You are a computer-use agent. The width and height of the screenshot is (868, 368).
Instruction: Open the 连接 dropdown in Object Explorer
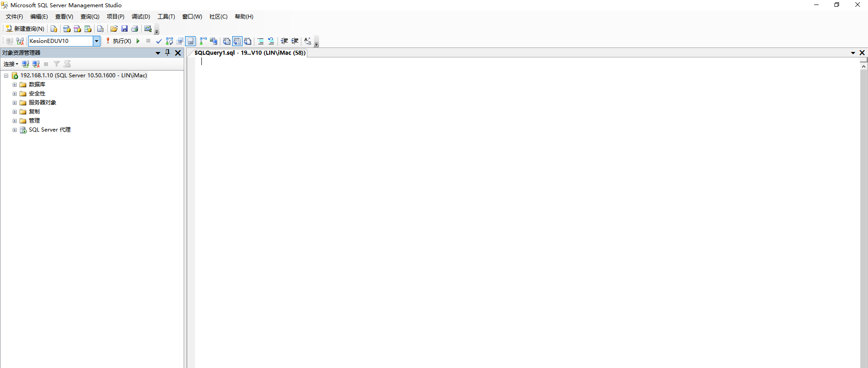click(11, 64)
